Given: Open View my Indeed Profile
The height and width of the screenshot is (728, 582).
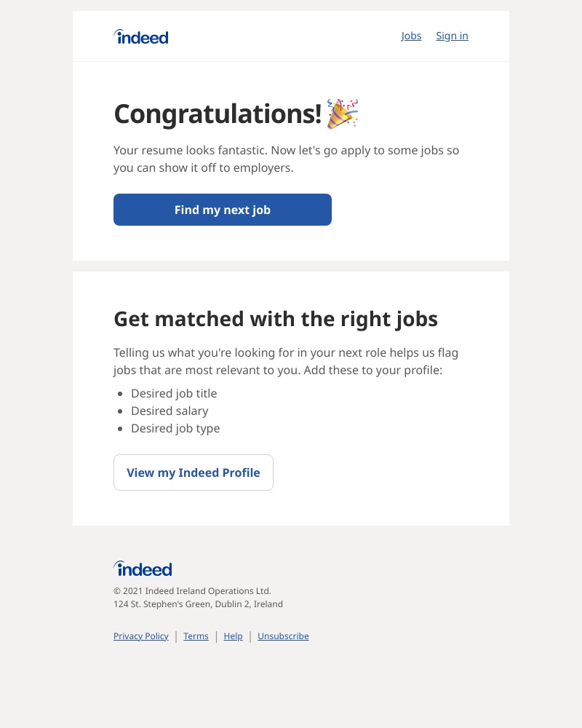Looking at the screenshot, I should (193, 472).
